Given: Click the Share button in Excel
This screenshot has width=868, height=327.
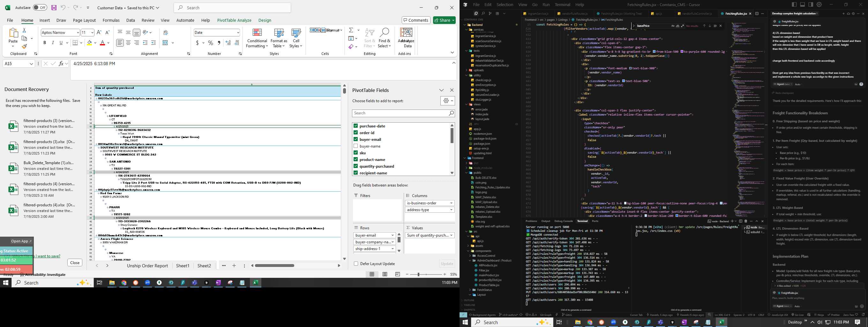Looking at the screenshot, I should pos(444,20).
